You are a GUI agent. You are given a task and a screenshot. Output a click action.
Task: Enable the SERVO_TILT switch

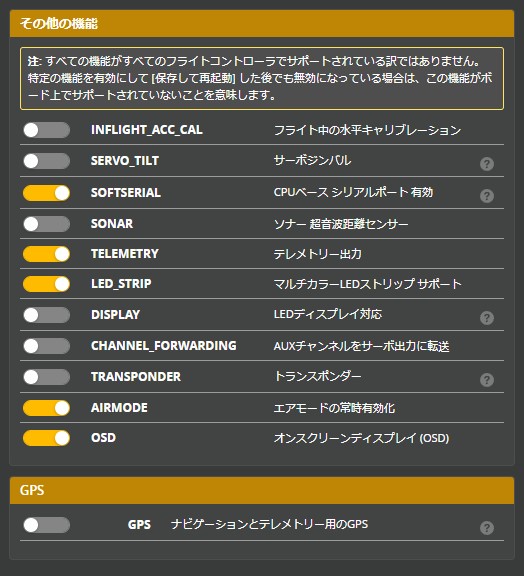tap(46, 161)
